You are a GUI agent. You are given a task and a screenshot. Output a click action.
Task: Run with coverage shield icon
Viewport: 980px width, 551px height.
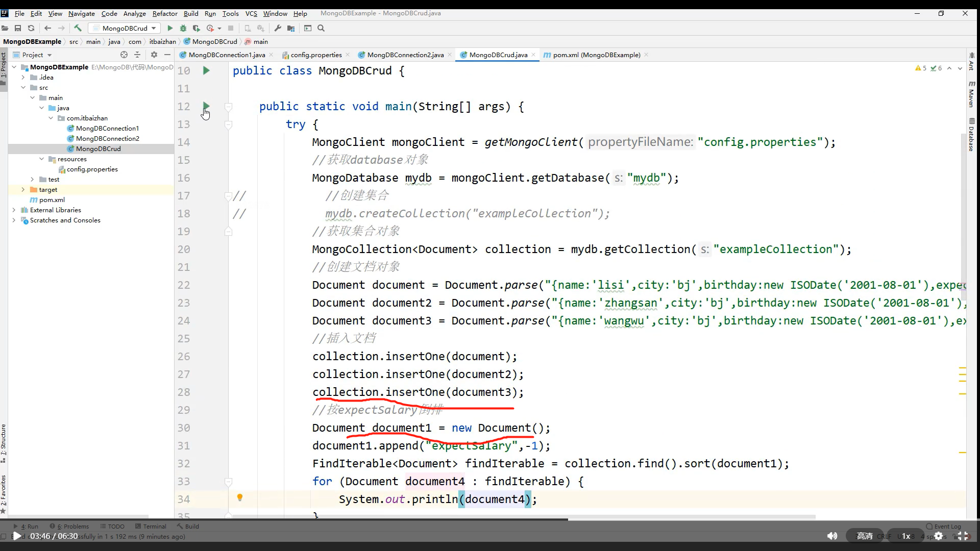coord(196,28)
